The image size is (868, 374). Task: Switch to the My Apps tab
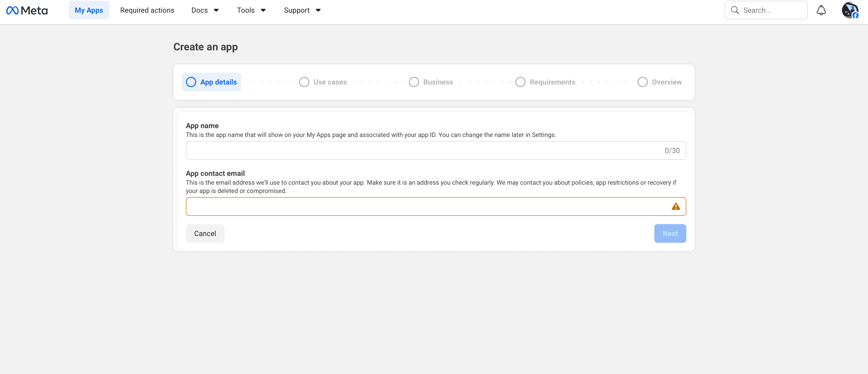(89, 10)
